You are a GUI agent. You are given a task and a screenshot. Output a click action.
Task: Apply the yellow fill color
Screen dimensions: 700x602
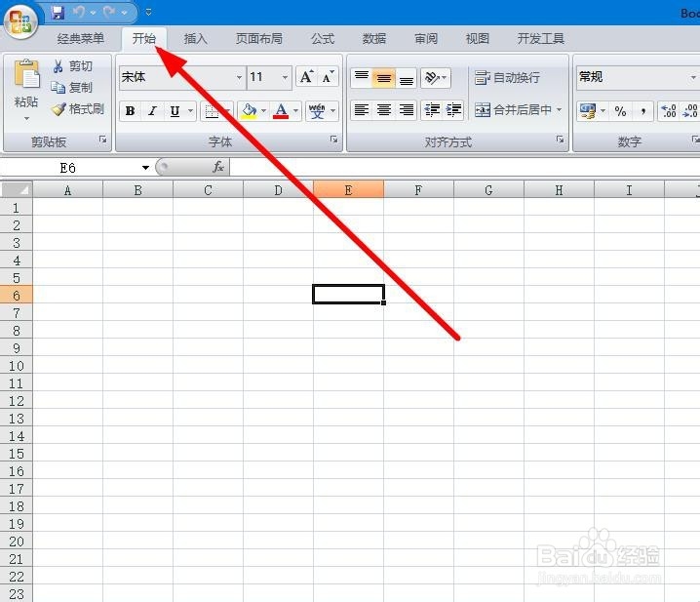pos(249,111)
